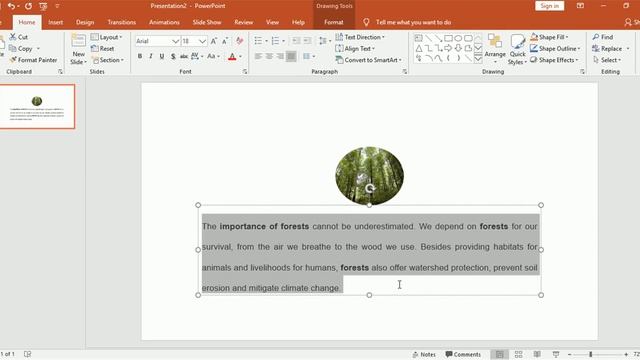Click the Reset slide button
This screenshot has height=360, width=640.
point(102,48)
